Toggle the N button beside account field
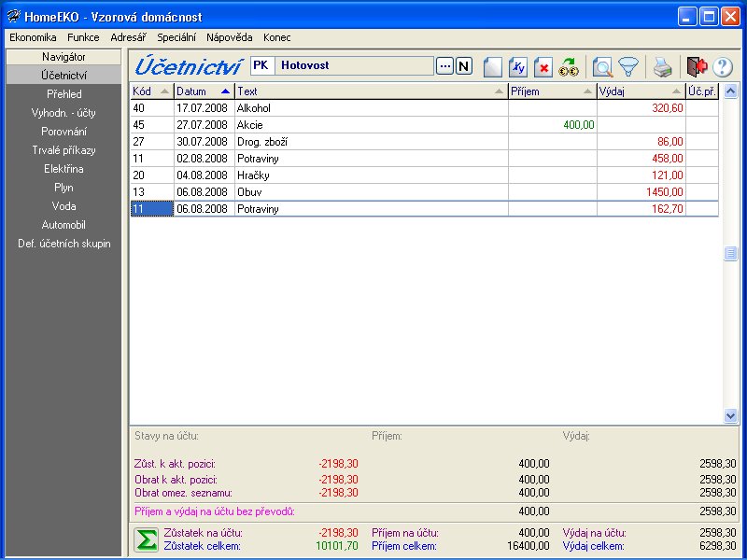 click(x=464, y=66)
